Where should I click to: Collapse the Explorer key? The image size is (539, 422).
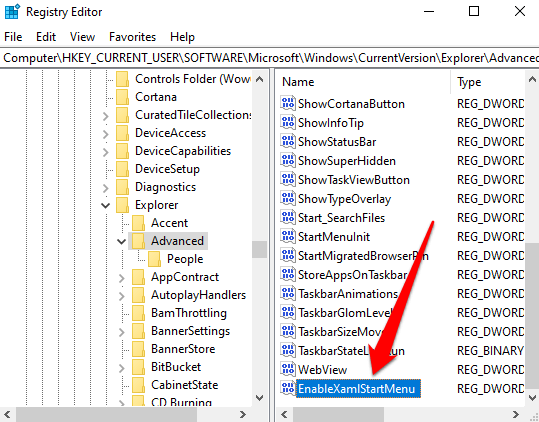pos(106,205)
